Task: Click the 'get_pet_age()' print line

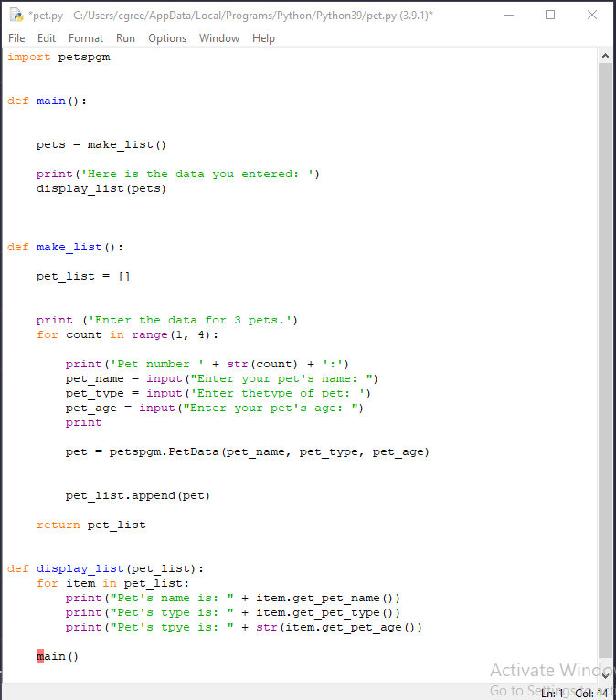Action: (244, 628)
